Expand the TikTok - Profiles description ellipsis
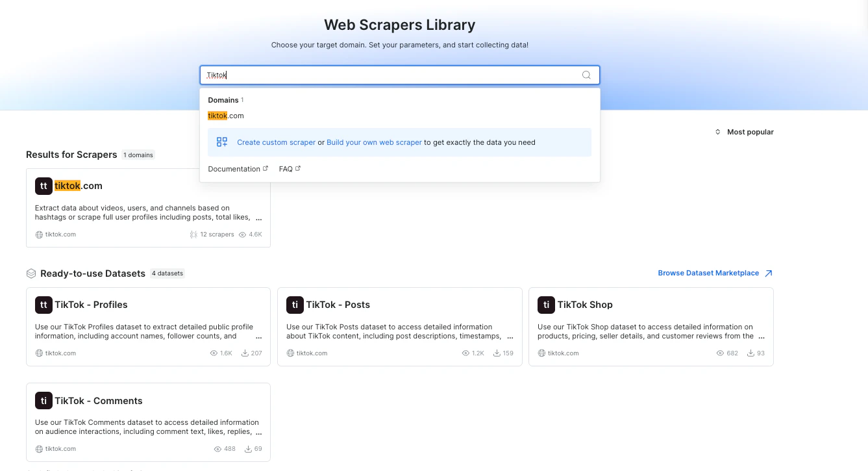Screen dimensions: 868x471 point(259,337)
